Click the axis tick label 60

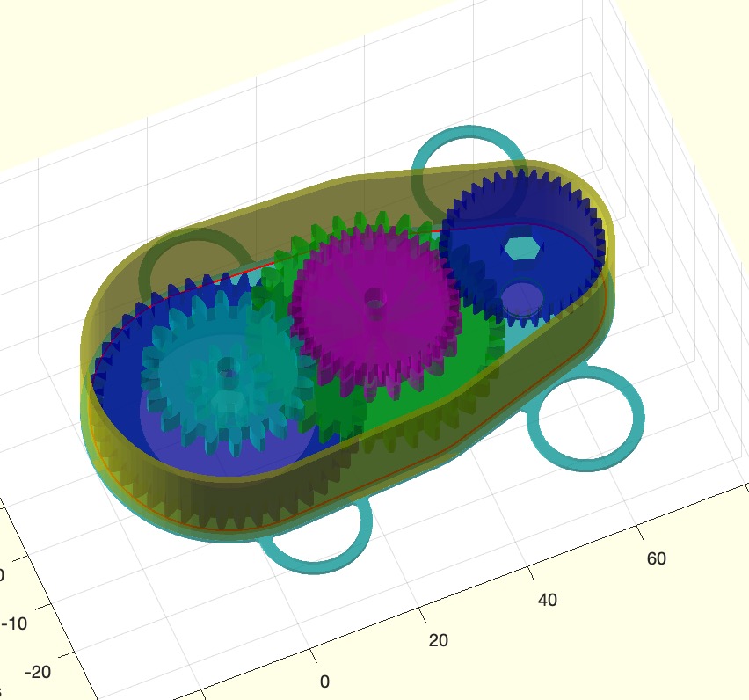(657, 558)
